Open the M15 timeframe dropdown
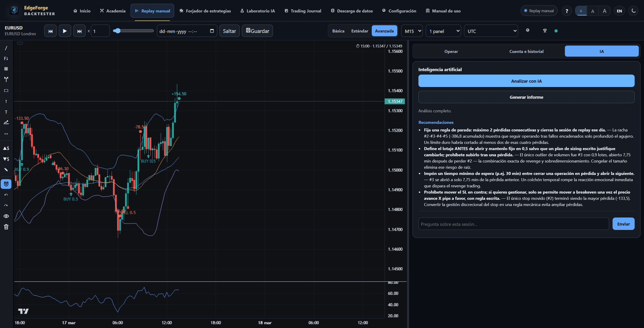The height and width of the screenshot is (328, 644). [x=412, y=31]
